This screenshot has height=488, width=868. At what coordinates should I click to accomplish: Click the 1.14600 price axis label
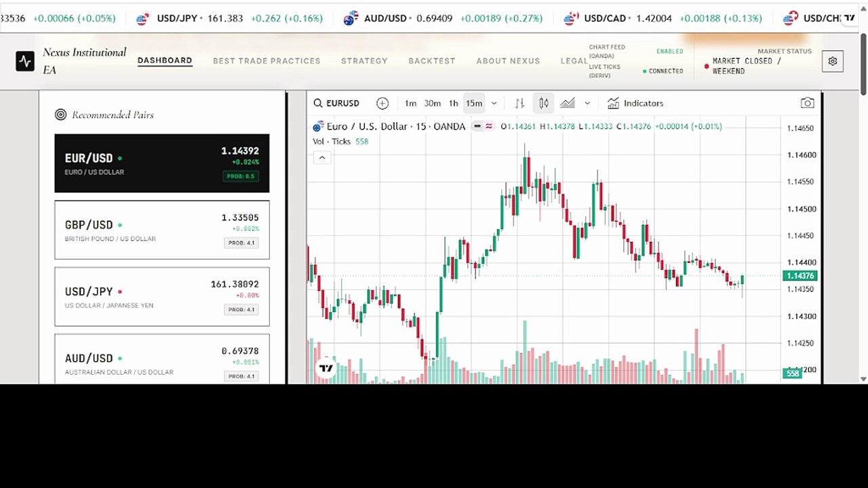click(x=800, y=155)
